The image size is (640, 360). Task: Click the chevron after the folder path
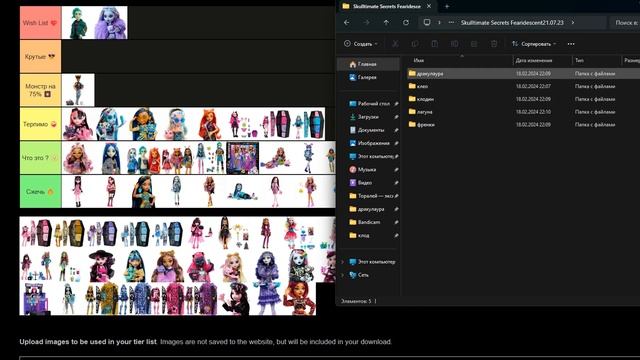pyautogui.click(x=573, y=22)
